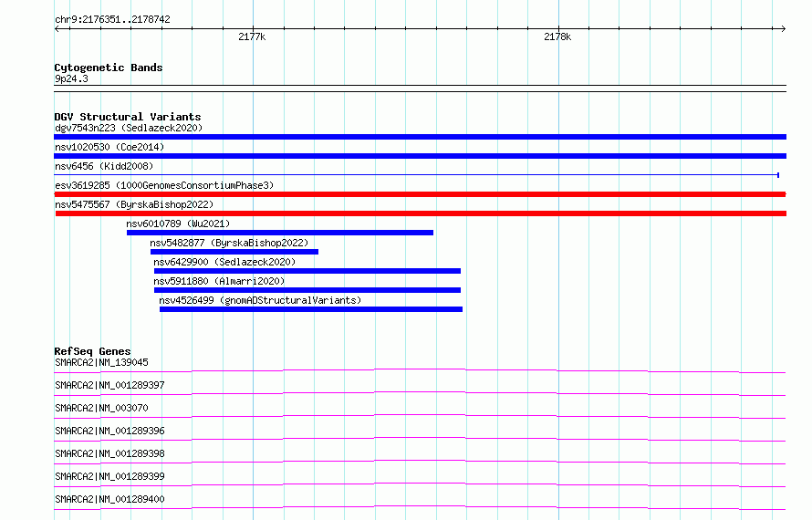Viewport: 812px width, 520px height.
Task: Click the blue bar of nsv6429900
Action: [307, 271]
